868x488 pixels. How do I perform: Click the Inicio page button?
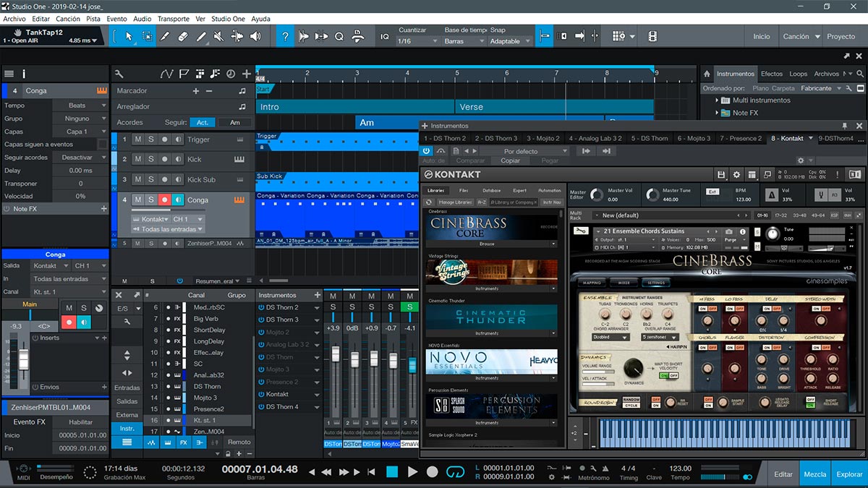click(762, 36)
